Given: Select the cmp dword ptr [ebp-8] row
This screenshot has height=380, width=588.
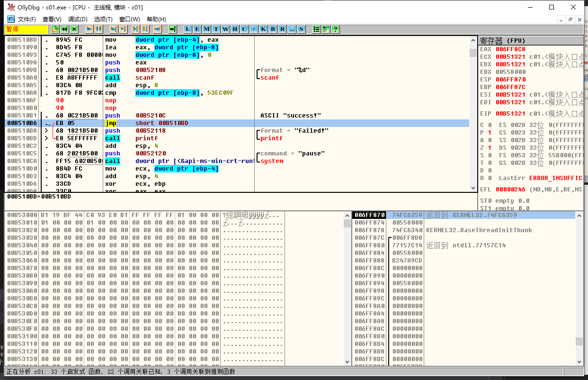Looking at the screenshot, I should click(237, 93).
